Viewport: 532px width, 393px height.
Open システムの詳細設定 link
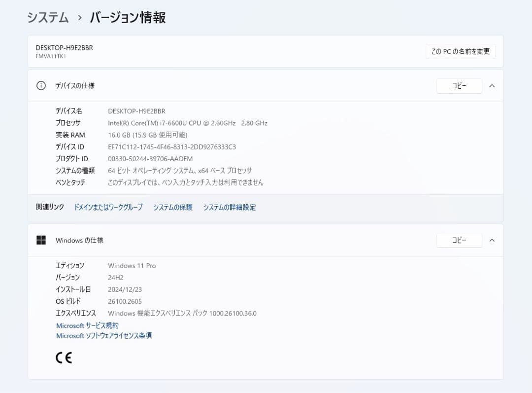click(229, 207)
